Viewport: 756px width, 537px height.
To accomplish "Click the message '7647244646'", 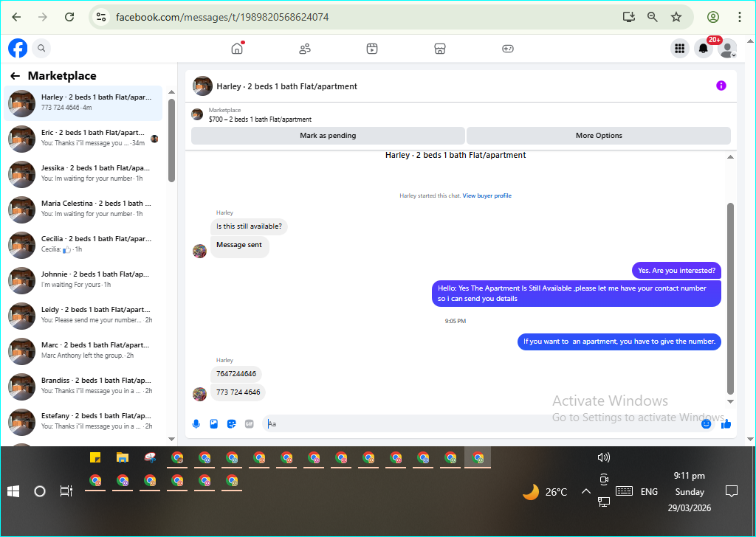I will pos(236,374).
